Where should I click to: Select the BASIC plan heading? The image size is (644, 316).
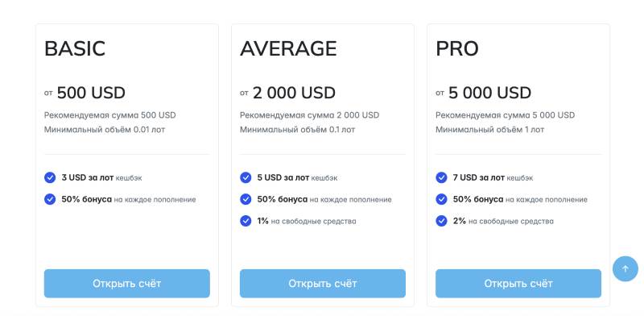click(x=75, y=48)
